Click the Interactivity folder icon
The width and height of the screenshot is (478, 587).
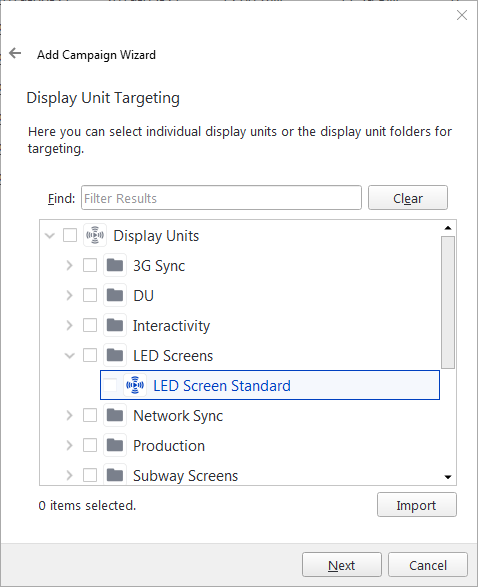[x=115, y=325]
